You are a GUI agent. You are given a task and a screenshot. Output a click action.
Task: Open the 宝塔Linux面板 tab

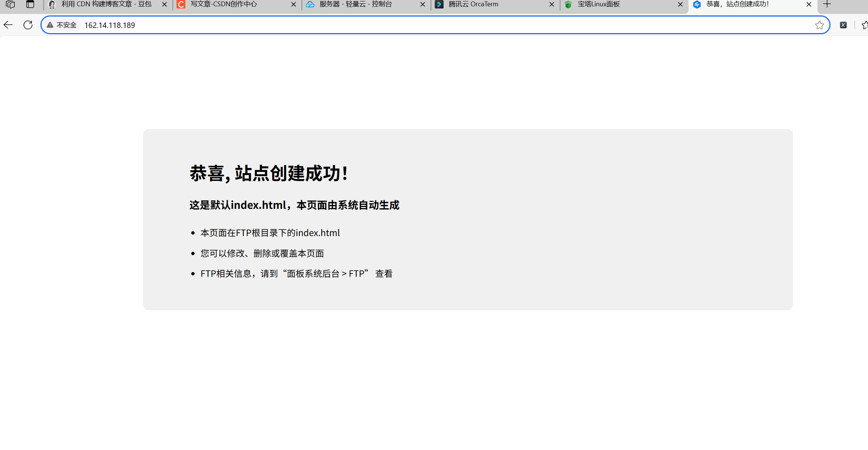[598, 4]
